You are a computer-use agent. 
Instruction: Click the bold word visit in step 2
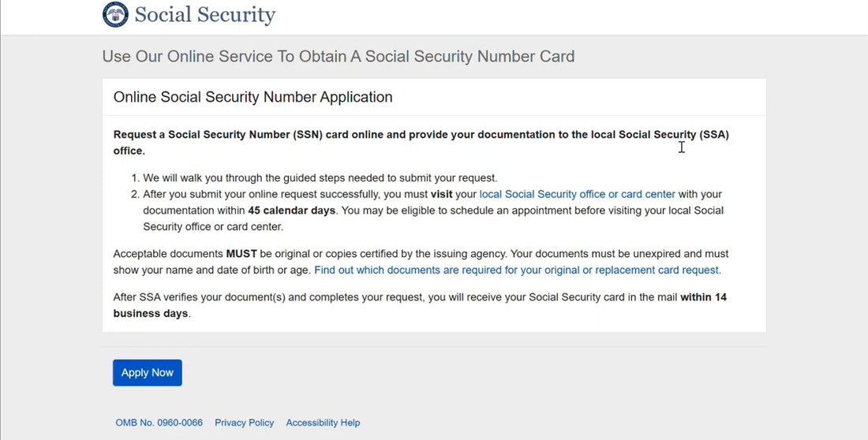[441, 194]
